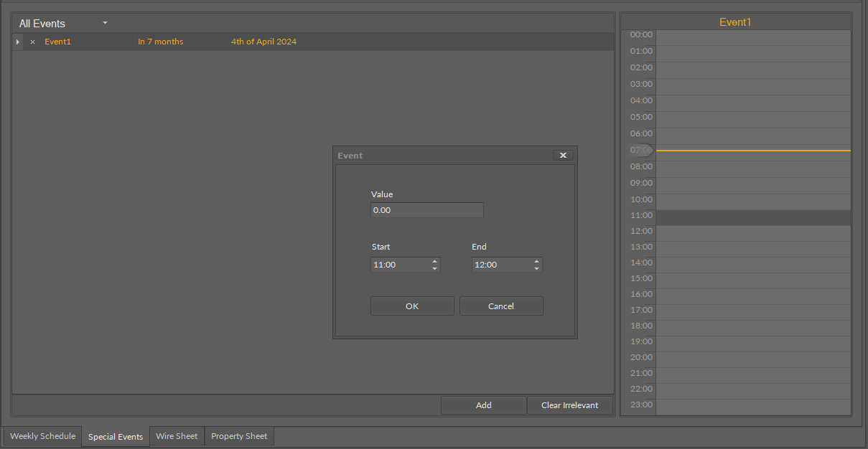The height and width of the screenshot is (449, 868).
Task: Expand the Event1 row with the arrow
Action: click(17, 42)
